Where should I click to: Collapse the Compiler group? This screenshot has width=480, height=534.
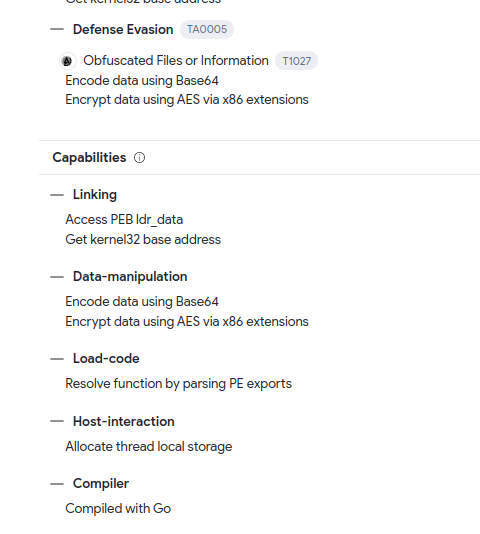(x=57, y=484)
